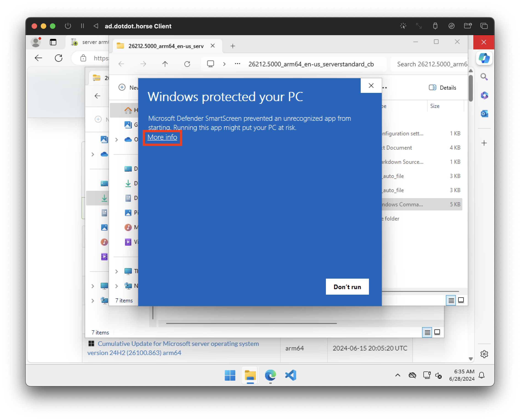
Task: Open Edge sidebar settings gear
Action: (x=484, y=354)
